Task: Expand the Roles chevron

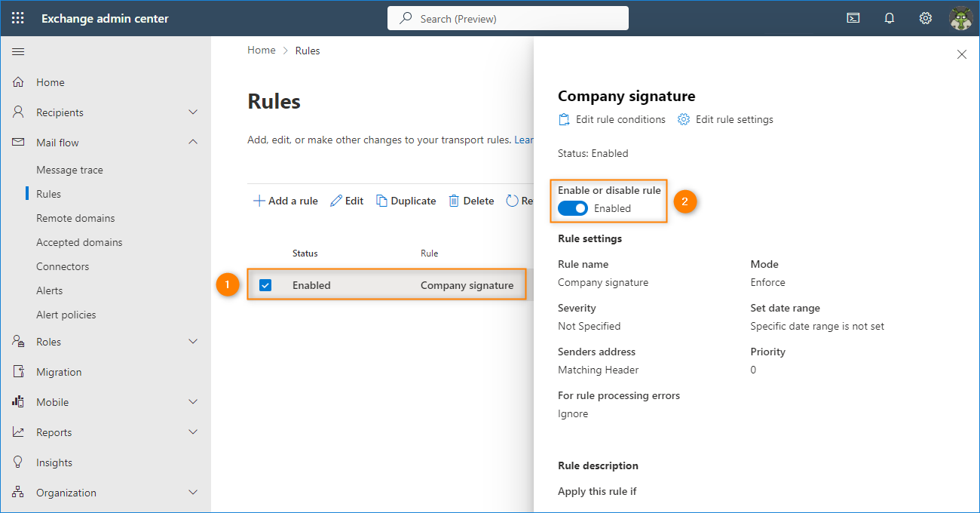Action: coord(193,342)
